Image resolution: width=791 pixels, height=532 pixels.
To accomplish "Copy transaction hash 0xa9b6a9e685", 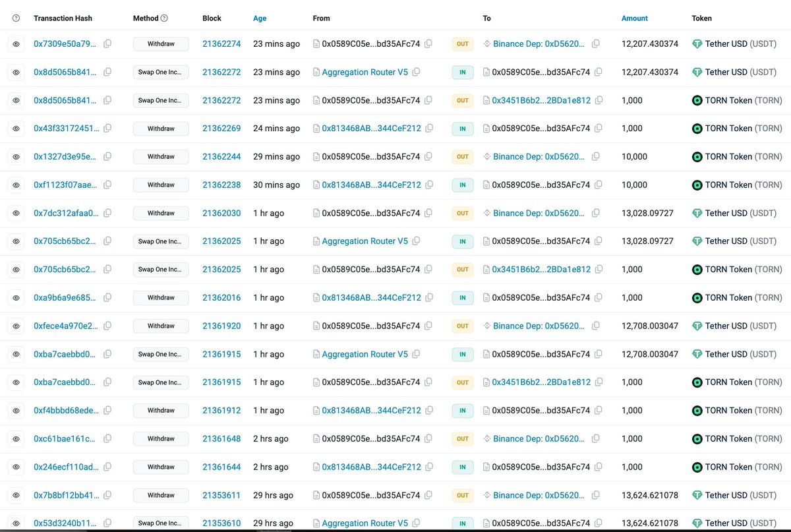I will [107, 298].
